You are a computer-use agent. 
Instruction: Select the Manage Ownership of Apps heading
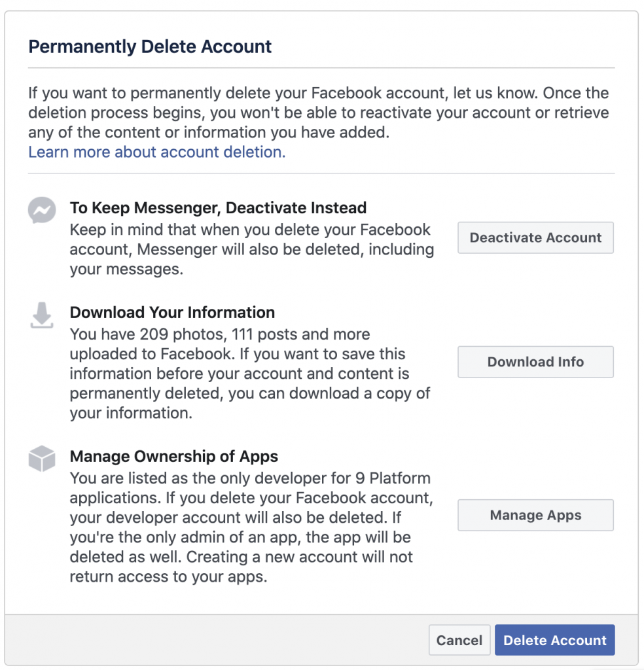coord(174,456)
